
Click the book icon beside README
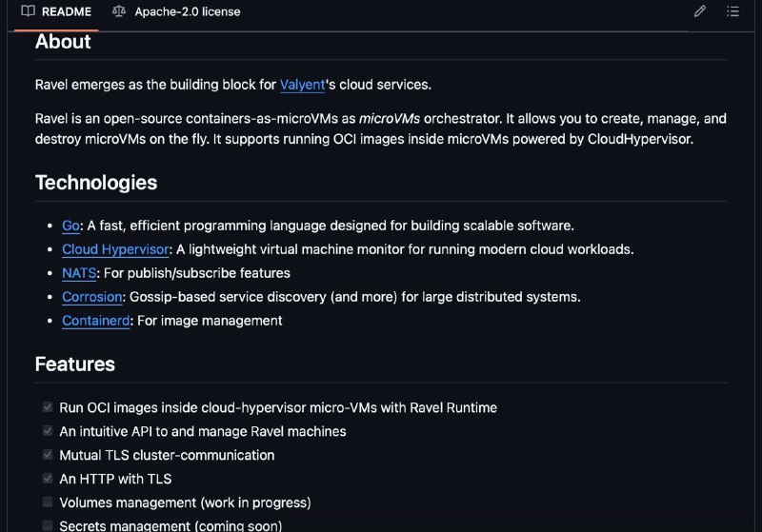[x=29, y=11]
